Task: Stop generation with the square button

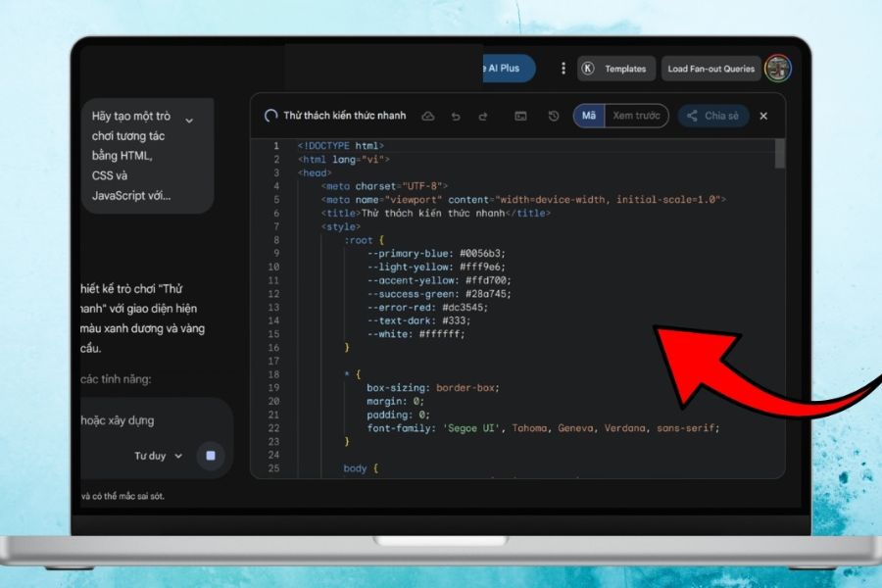Action: pos(210,456)
